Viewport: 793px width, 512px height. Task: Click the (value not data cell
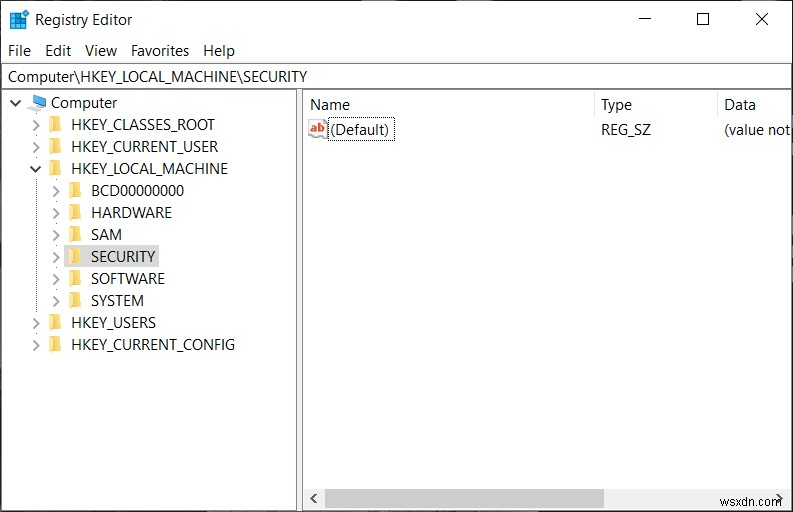coord(757,130)
